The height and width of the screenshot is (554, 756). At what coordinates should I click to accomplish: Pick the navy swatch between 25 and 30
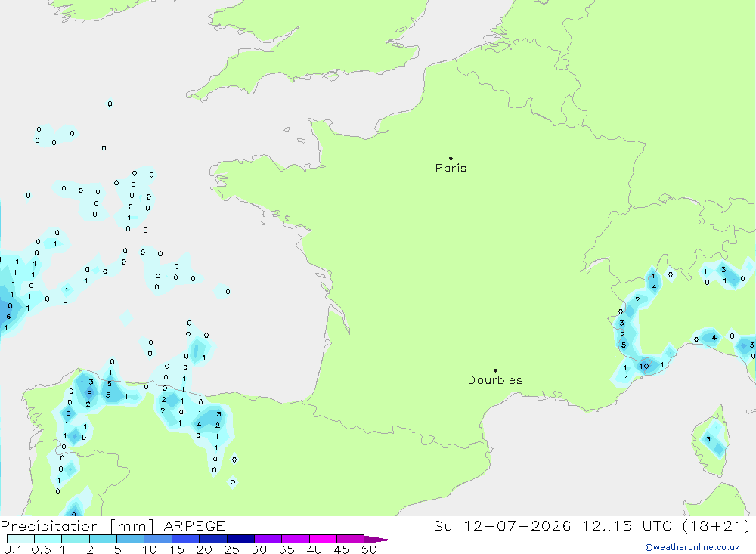click(240, 539)
